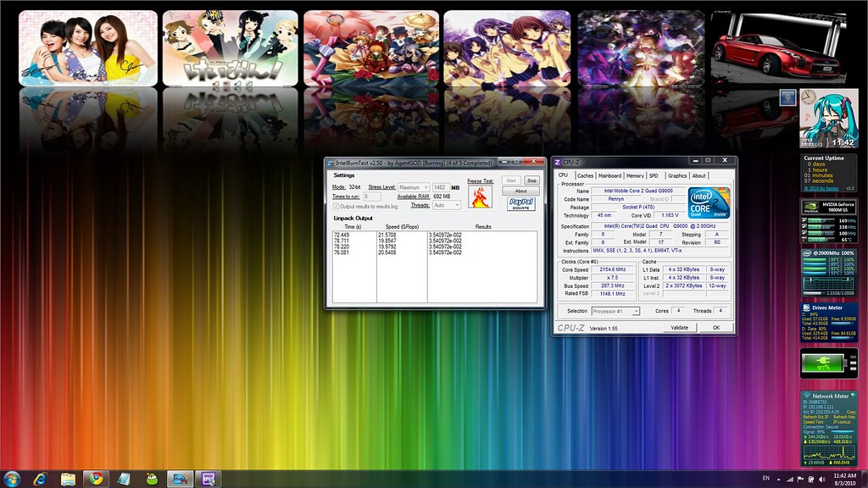868x488 pixels.
Task: Open the Threads dropdown set to Auto
Action: tap(446, 205)
